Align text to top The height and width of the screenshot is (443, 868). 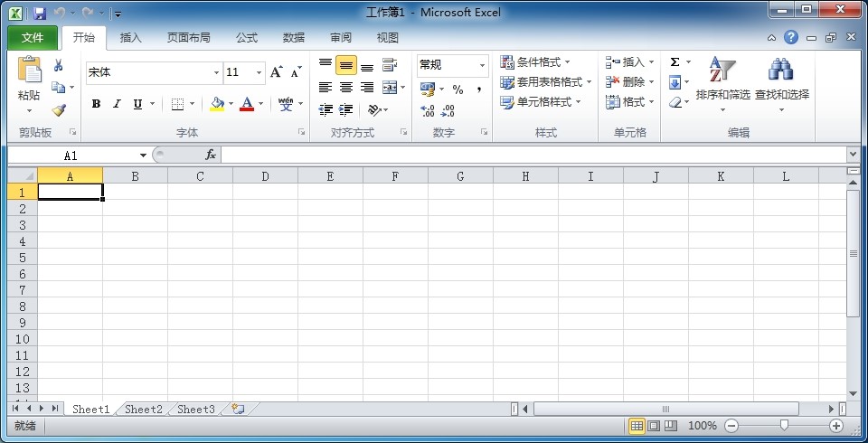point(325,64)
